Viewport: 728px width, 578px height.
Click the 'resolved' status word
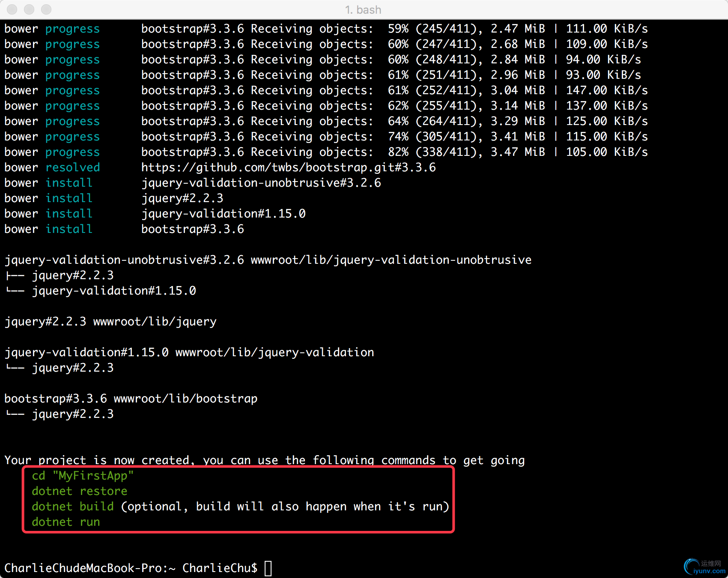tap(73, 167)
